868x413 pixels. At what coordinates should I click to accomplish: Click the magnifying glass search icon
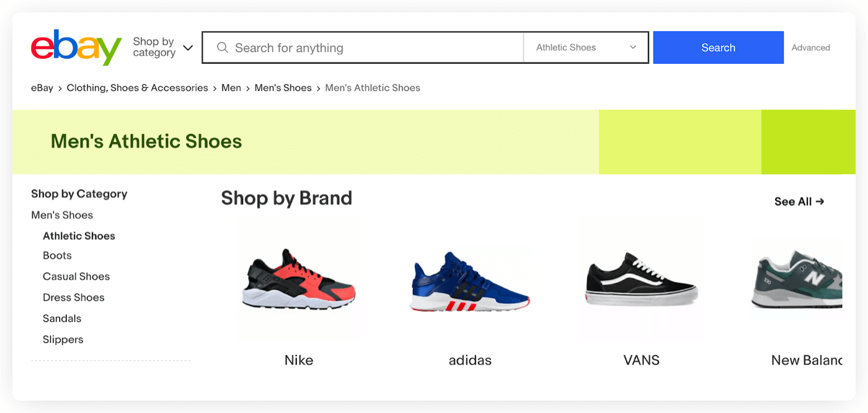(x=223, y=47)
